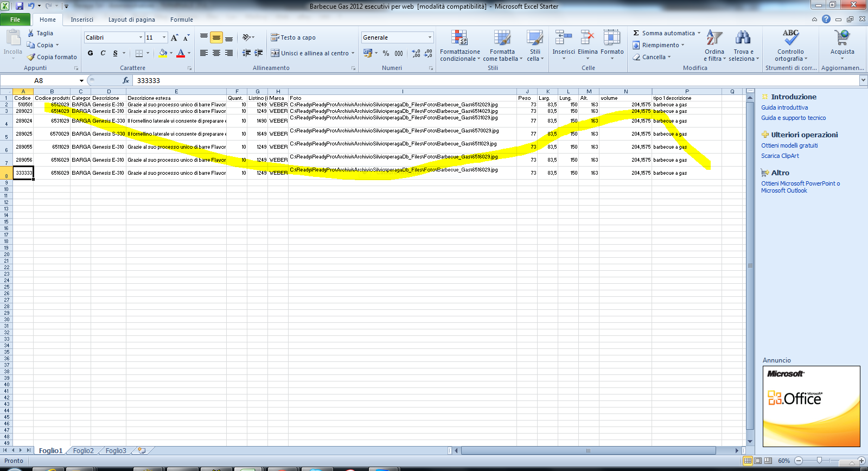This screenshot has width=868, height=471.
Task: Apply the red font color A
Action: tap(181, 53)
